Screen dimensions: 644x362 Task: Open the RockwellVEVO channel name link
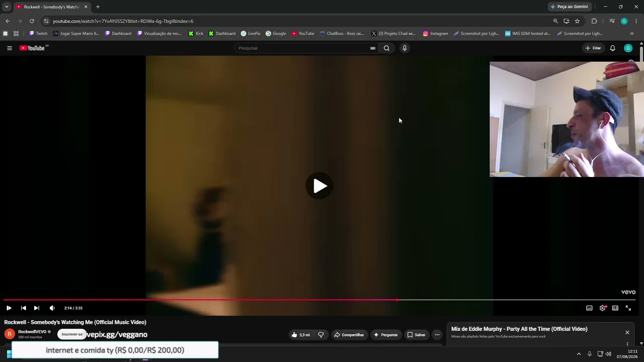[32, 332]
